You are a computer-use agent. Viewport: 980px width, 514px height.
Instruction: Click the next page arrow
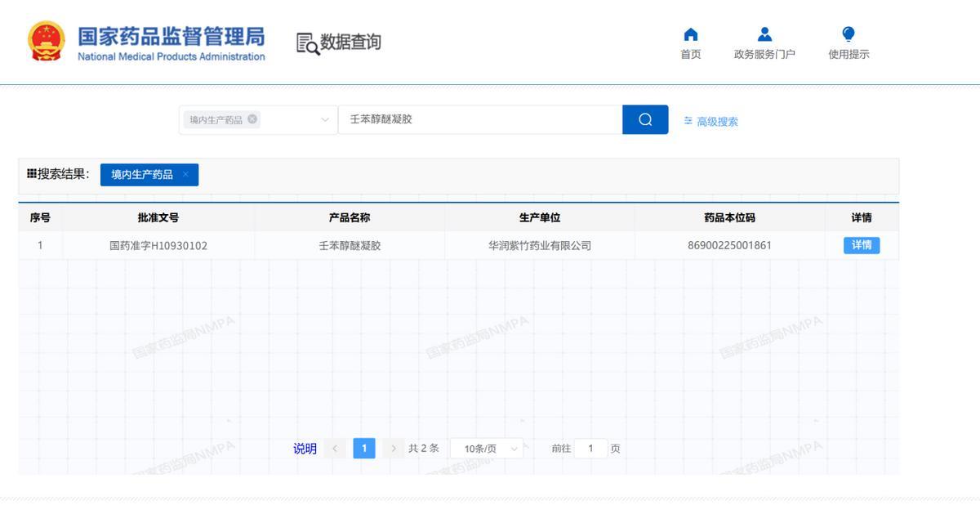click(394, 449)
